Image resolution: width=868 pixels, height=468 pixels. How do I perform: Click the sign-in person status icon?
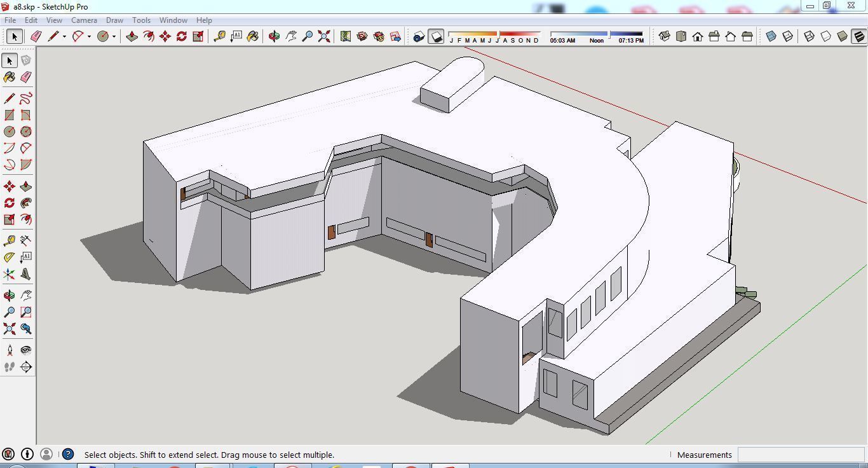[x=46, y=454]
